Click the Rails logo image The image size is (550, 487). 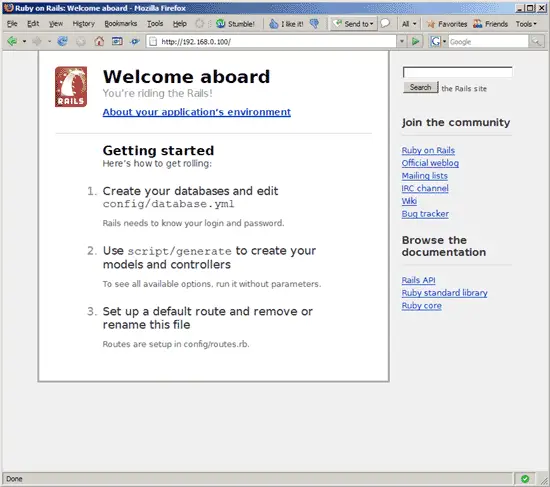tap(71, 87)
